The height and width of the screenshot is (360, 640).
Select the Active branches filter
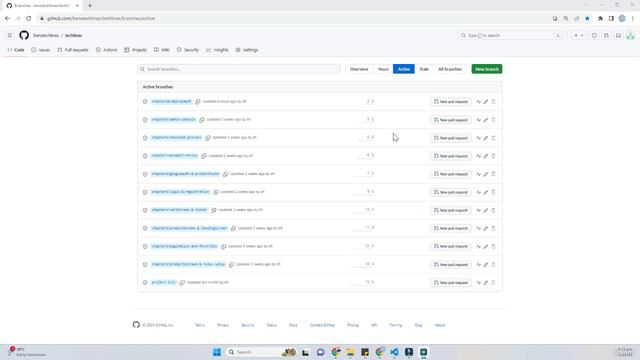[404, 69]
